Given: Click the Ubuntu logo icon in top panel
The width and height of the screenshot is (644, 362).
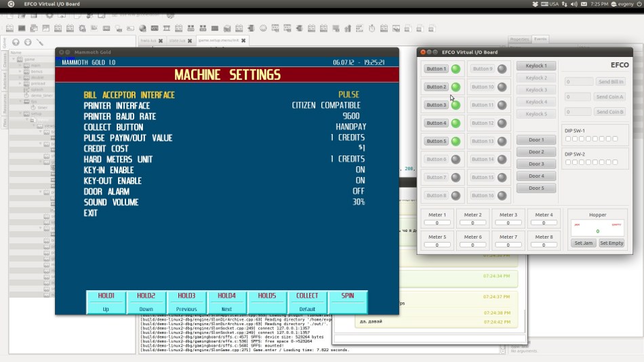Looking at the screenshot, I should (x=11, y=3).
